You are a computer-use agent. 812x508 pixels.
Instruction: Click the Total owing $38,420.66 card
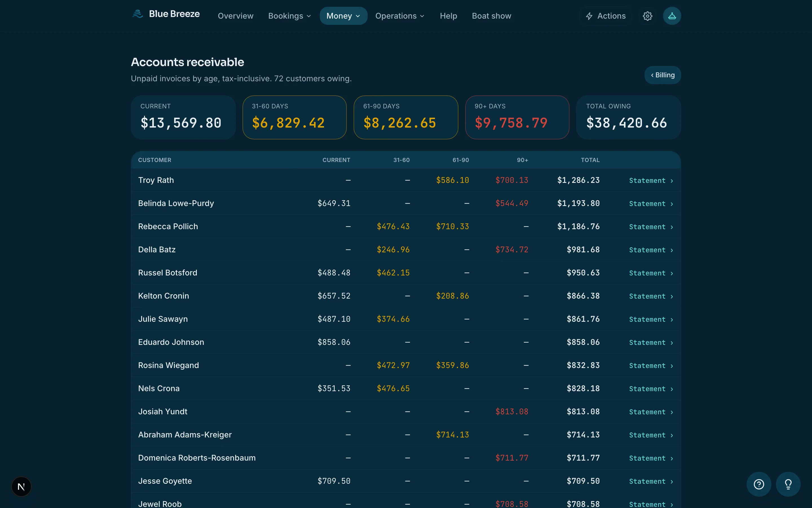(628, 117)
